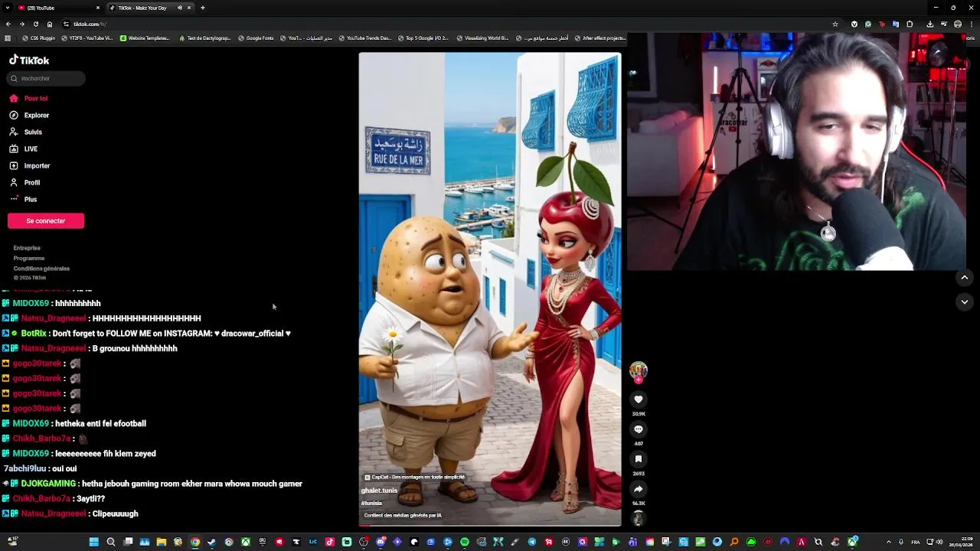The height and width of the screenshot is (551, 980).
Task: Open the spinning sound disc thumbnail
Action: click(x=639, y=518)
